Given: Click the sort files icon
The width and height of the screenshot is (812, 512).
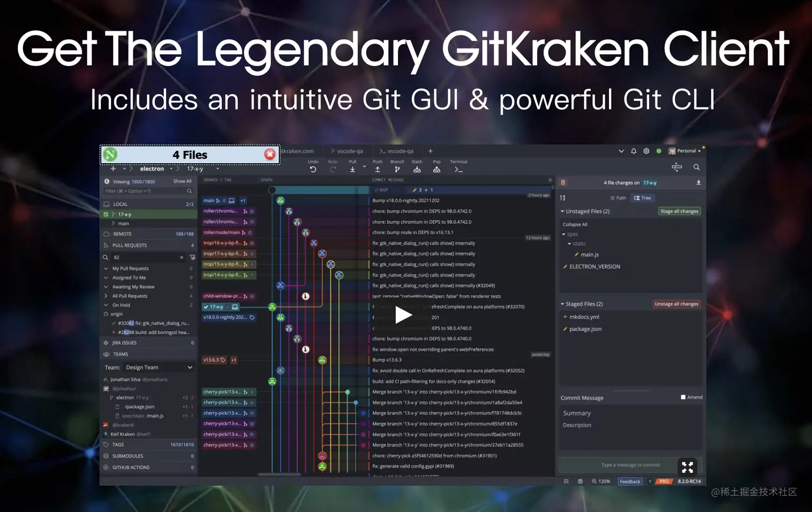Looking at the screenshot, I should point(563,198).
